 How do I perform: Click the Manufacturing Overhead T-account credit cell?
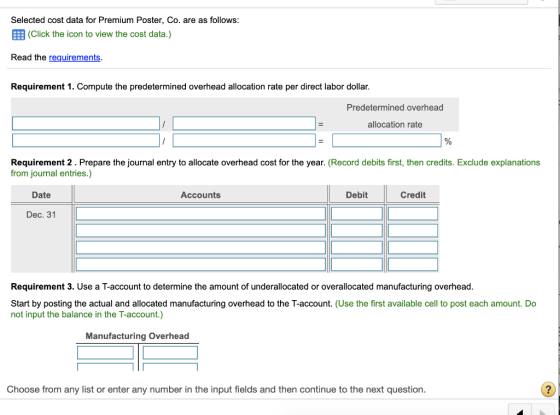tap(170, 353)
